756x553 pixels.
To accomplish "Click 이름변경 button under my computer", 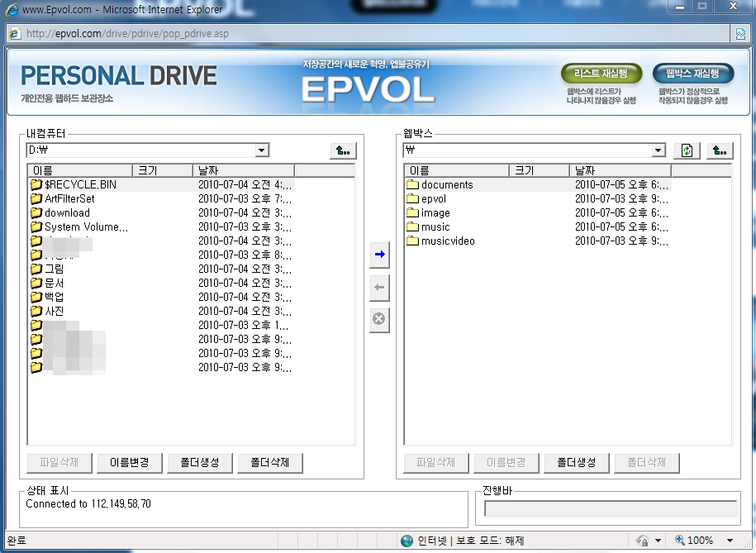I will tap(130, 463).
